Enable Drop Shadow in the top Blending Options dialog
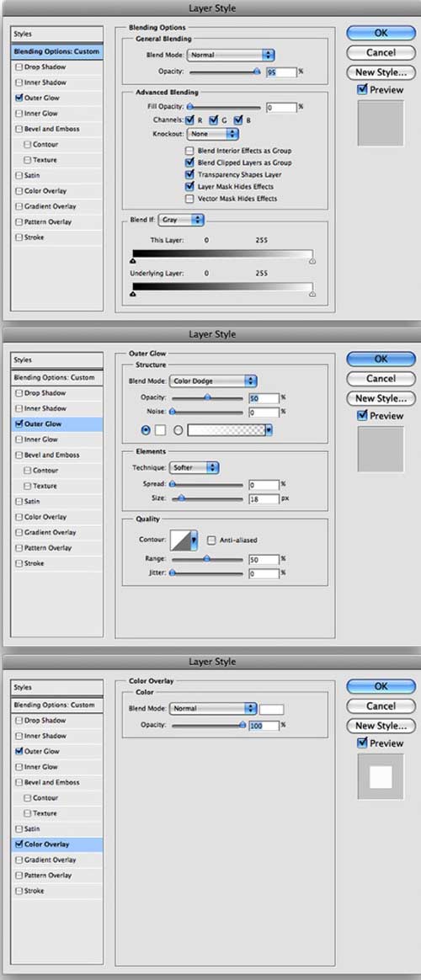Viewport: 421px width, 980px height. tap(19, 67)
